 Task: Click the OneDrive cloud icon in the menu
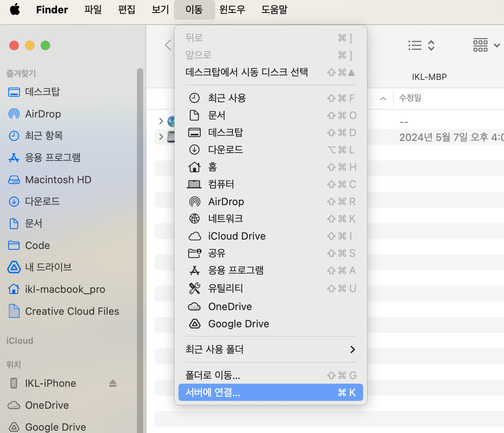click(194, 307)
